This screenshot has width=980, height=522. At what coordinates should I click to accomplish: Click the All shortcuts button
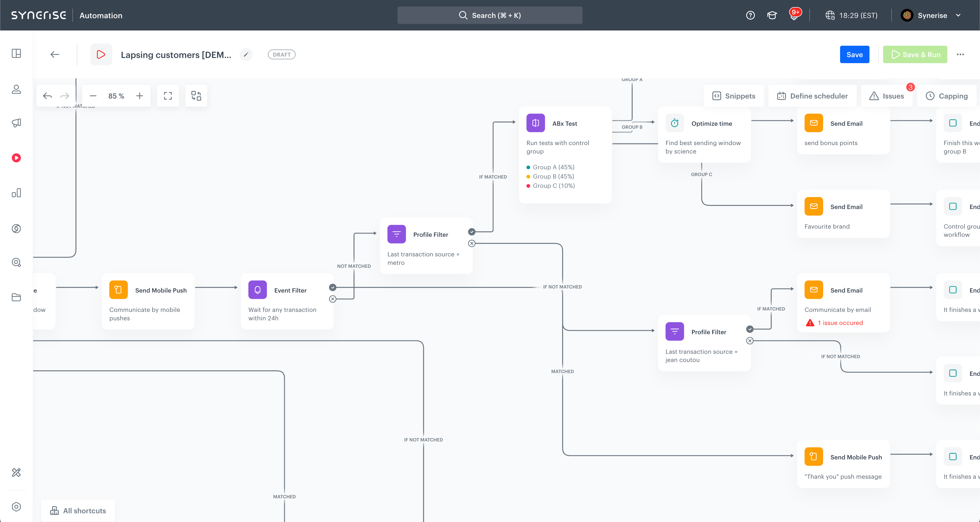[78, 510]
